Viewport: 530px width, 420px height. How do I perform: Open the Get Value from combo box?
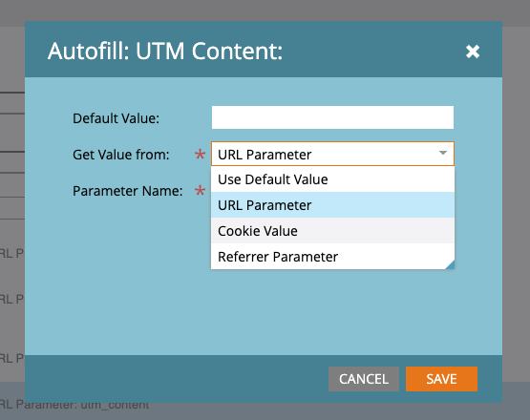(332, 154)
